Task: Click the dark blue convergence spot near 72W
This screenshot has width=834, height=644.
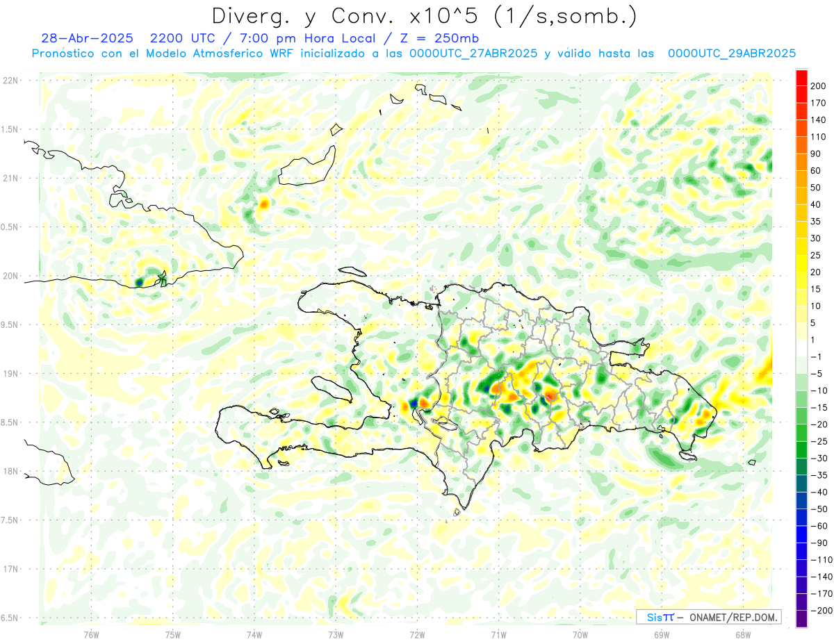Action: pyautogui.click(x=414, y=403)
